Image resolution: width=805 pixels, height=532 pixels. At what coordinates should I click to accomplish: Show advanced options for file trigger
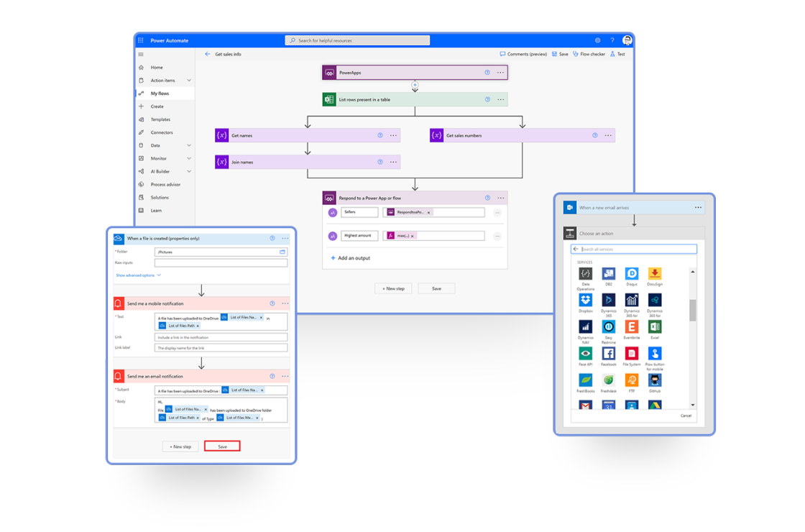coord(138,275)
